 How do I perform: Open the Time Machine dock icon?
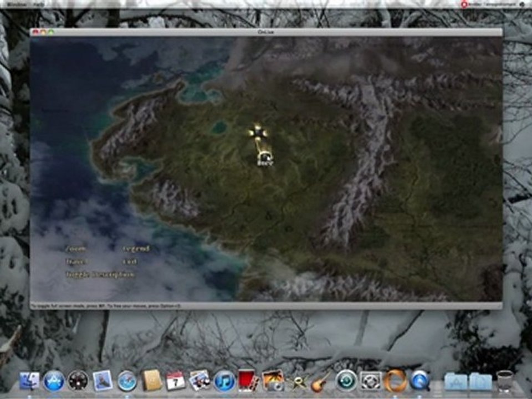click(346, 380)
